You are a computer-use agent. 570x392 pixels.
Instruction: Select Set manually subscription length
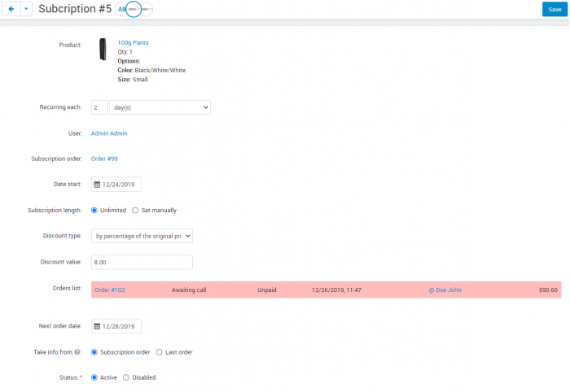(135, 210)
